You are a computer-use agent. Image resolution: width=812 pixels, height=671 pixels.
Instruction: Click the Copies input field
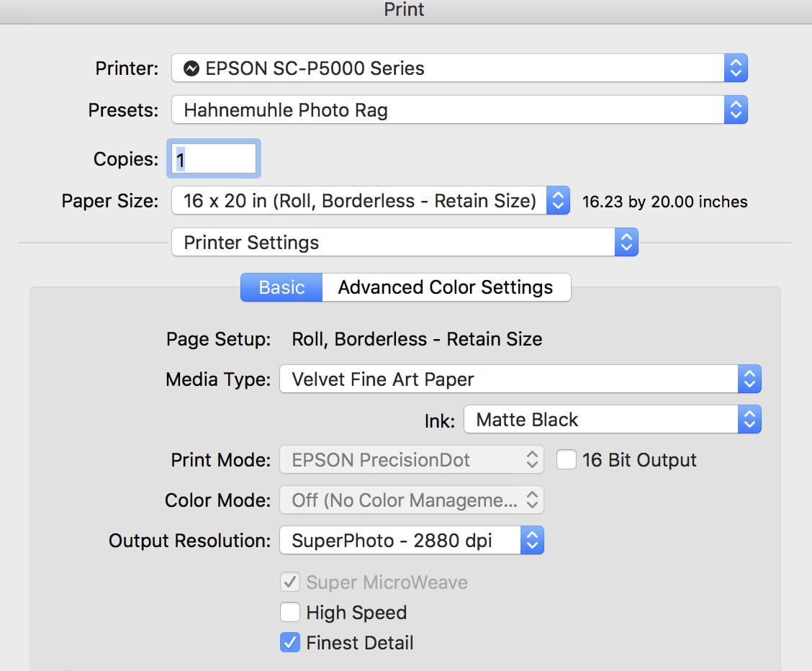point(214,159)
